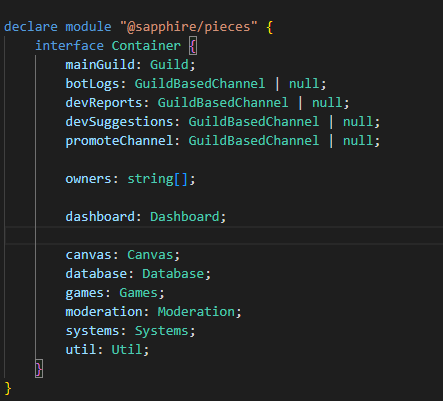Click GuildBasedChannel type on the botLogs line
Screen dimensions: 443x401
(x=200, y=84)
